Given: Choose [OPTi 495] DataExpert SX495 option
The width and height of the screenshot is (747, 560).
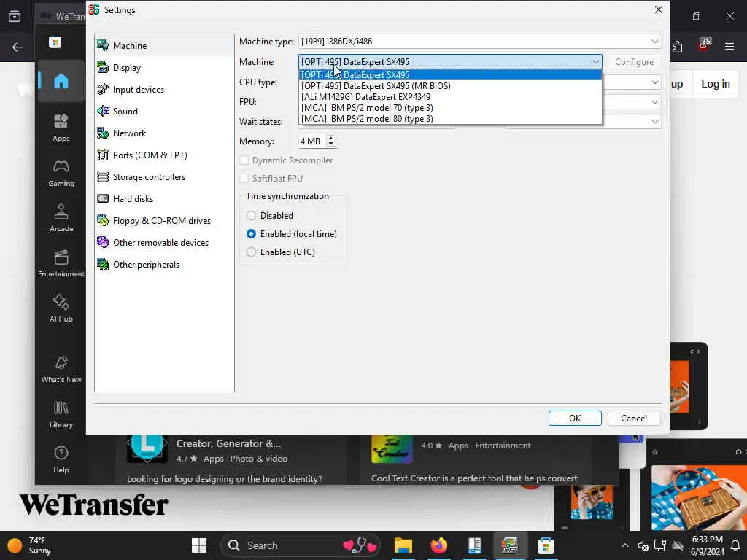Looking at the screenshot, I should (450, 75).
